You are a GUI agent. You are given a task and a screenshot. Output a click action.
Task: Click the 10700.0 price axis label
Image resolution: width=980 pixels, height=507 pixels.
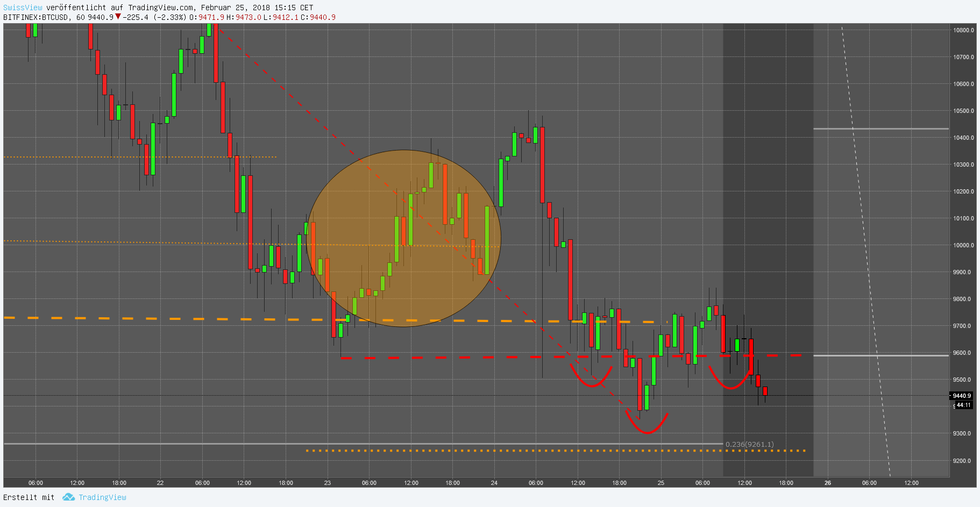coord(963,57)
